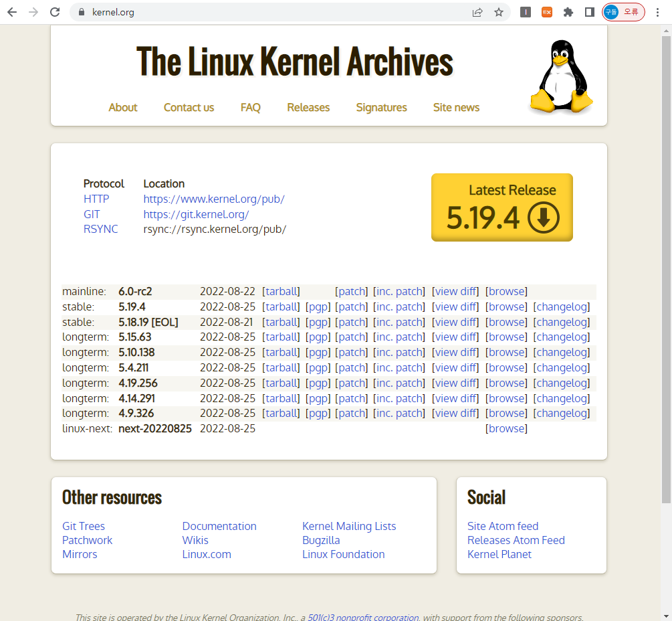
Task: Browse longterm 5.10.138 source
Action: [507, 352]
